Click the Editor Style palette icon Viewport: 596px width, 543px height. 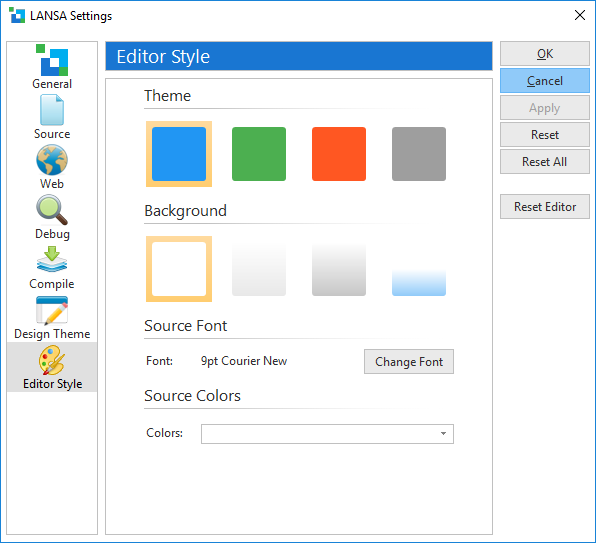point(52,360)
